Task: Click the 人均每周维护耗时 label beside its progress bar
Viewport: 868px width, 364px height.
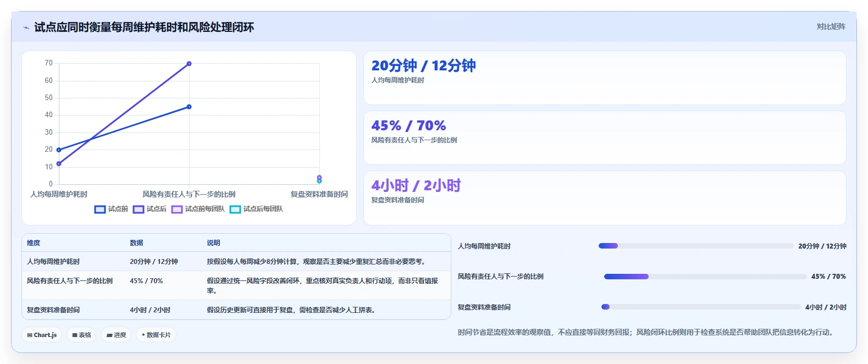Action: coord(484,246)
